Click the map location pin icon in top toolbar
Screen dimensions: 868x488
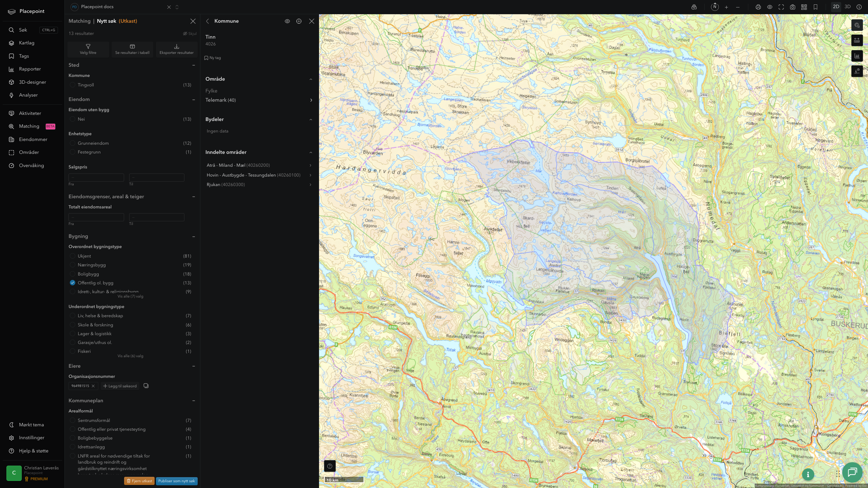pyautogui.click(x=694, y=7)
